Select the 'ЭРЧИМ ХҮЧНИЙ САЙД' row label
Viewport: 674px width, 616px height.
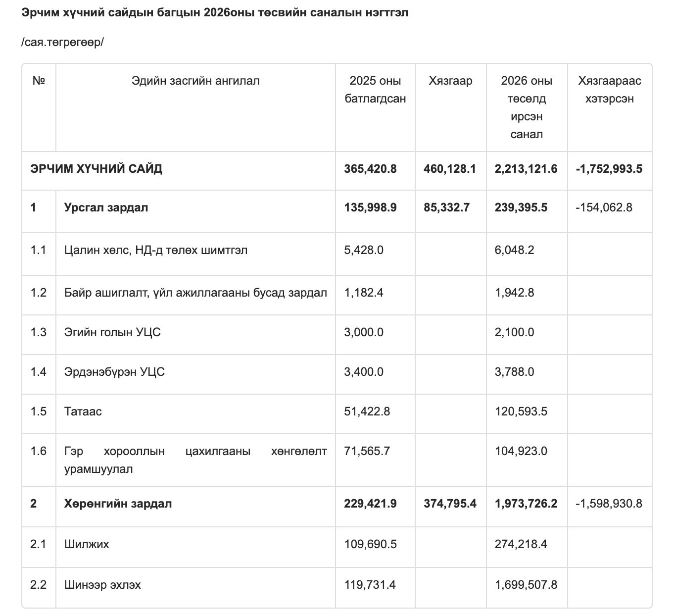96,169
